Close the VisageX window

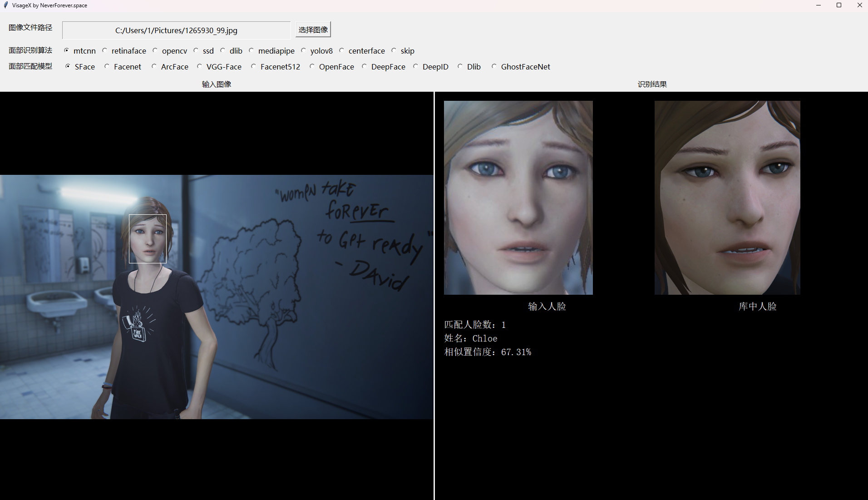pos(859,5)
